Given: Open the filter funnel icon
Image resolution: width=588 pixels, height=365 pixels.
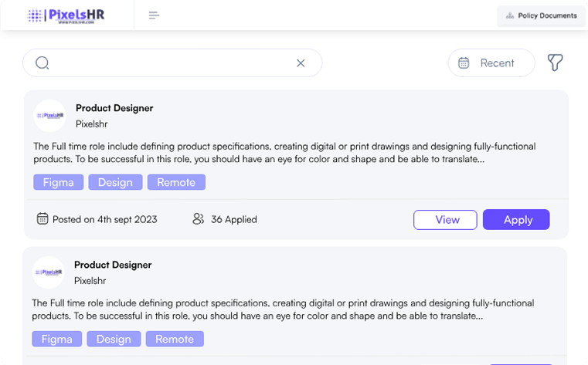Looking at the screenshot, I should pos(555,63).
